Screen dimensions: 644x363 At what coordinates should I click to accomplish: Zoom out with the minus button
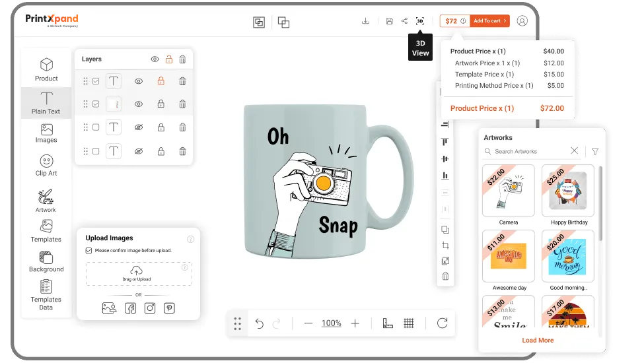click(x=308, y=323)
